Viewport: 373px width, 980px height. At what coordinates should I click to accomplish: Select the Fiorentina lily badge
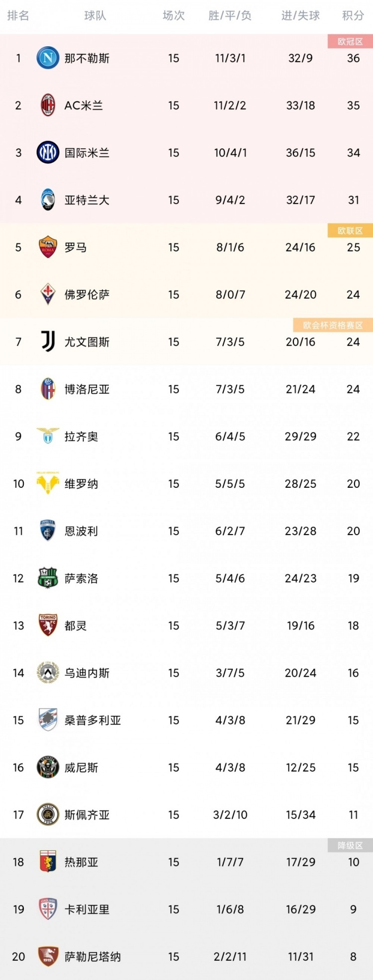pos(48,294)
